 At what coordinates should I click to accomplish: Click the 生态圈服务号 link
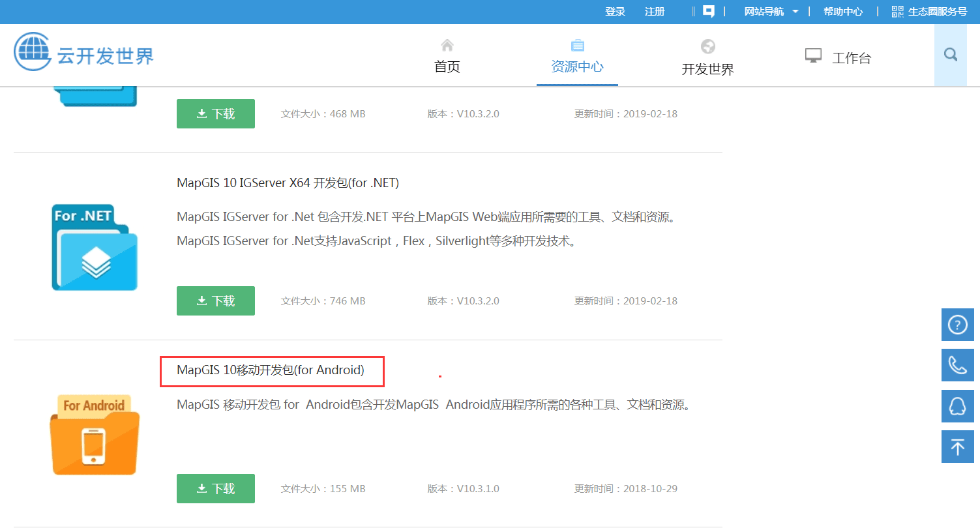938,12
